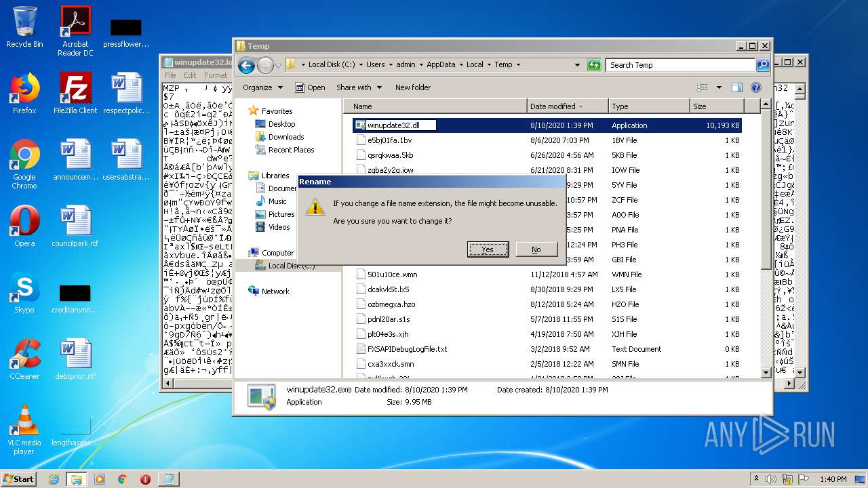Open Firefox desktop icon
The height and width of the screenshot is (488, 868).
24,94
